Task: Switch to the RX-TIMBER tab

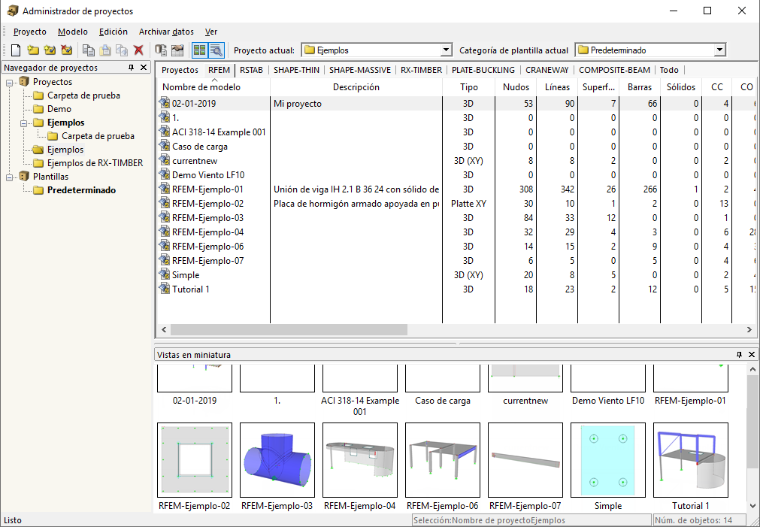Action: (421, 70)
